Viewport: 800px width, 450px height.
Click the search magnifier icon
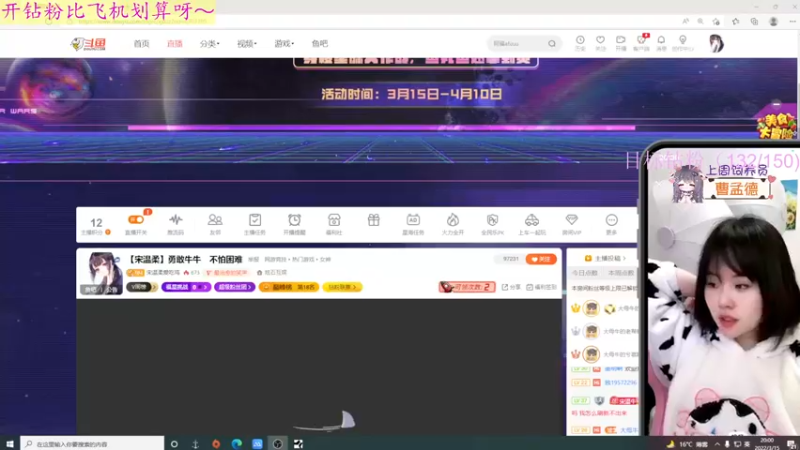click(552, 44)
